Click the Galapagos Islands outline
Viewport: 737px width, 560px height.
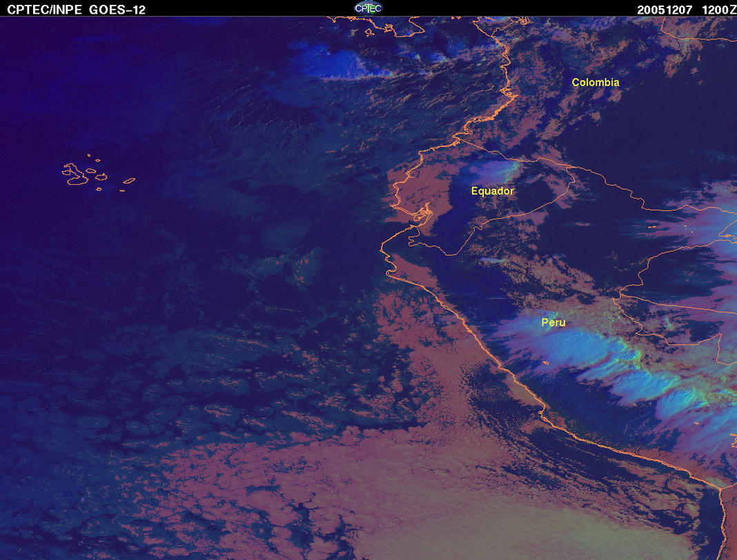pyautogui.click(x=98, y=173)
